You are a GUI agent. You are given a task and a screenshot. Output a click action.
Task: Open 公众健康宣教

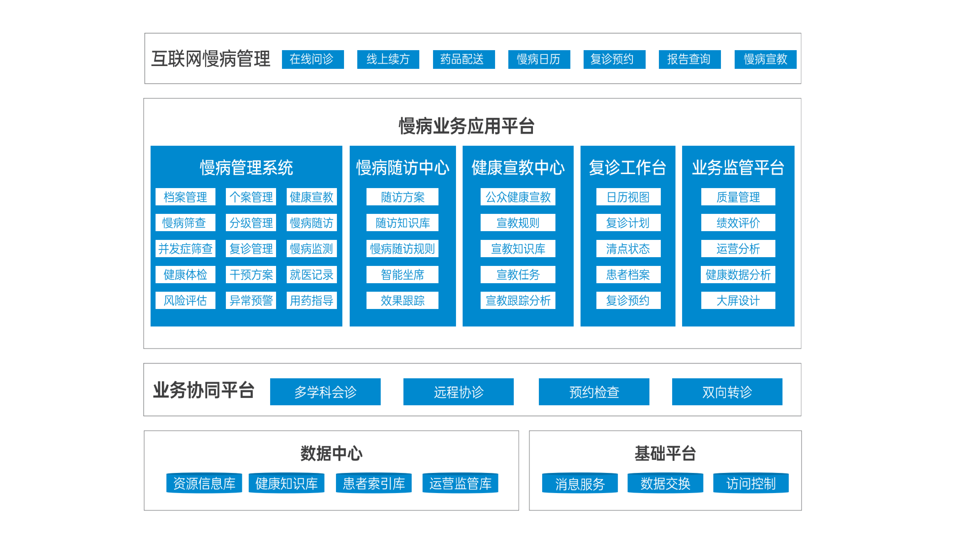[x=518, y=197]
